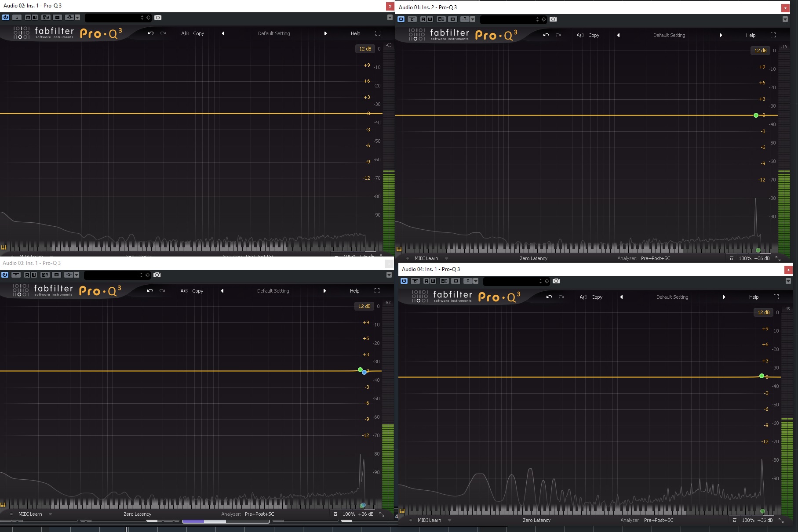The width and height of the screenshot is (798, 532).
Task: Click Copy button in Audio 02 Pro-Q 3
Action: coord(198,33)
